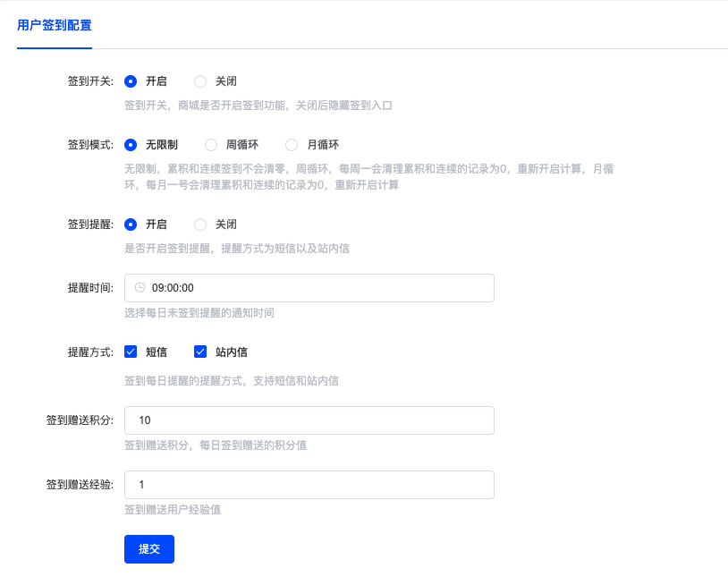The height and width of the screenshot is (585, 728).
Task: Choose 无限制 sign-in mode
Action: (131, 145)
